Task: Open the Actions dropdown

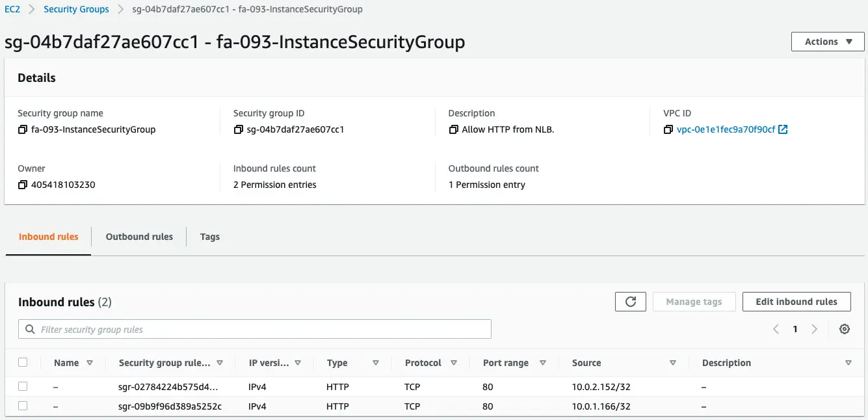Action: tap(826, 41)
